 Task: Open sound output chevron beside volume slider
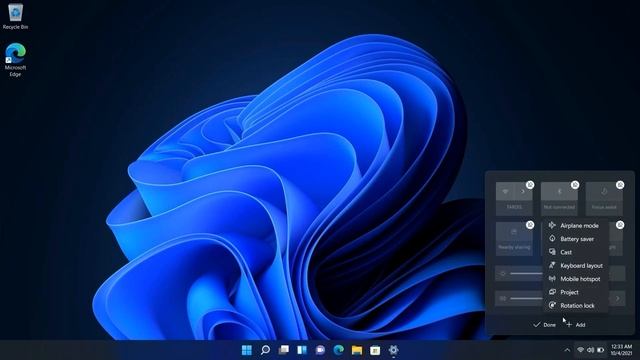coord(618,298)
